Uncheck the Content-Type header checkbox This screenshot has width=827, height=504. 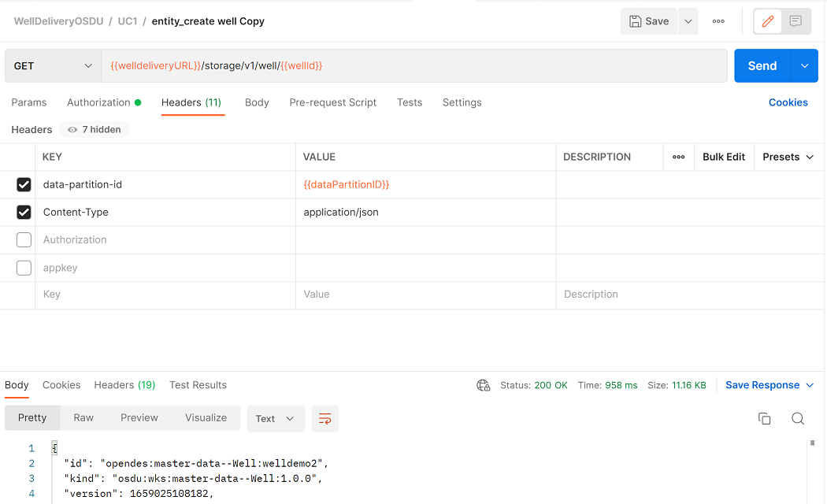24,213
